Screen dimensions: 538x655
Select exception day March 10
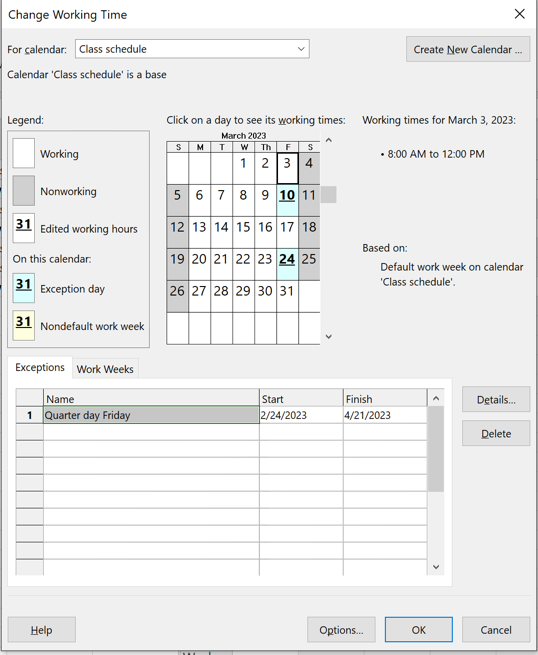[287, 200]
